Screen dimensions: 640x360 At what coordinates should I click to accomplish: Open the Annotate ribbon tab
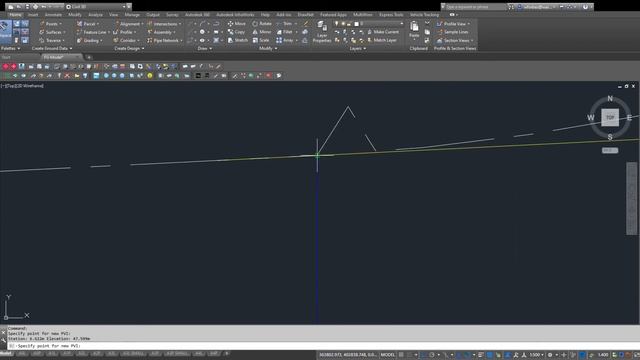tap(53, 15)
